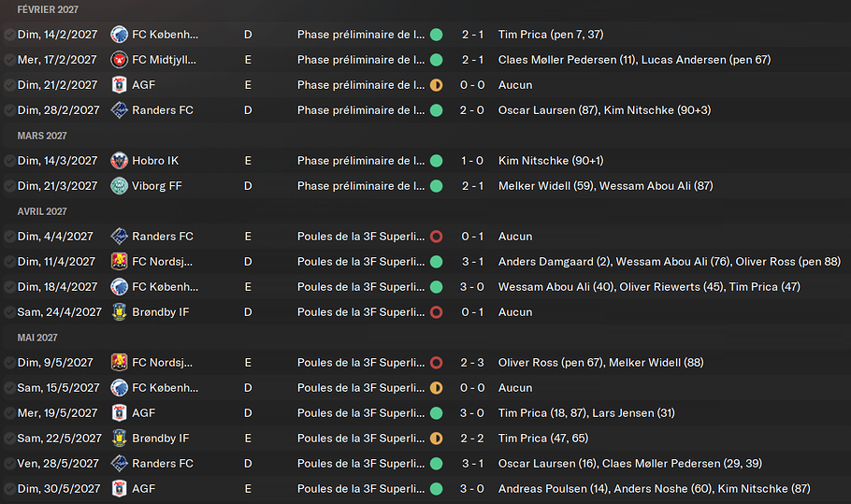Screen dimensions: 851x504
Task: Click the FC Midtjylland club crest
Action: coord(119,60)
